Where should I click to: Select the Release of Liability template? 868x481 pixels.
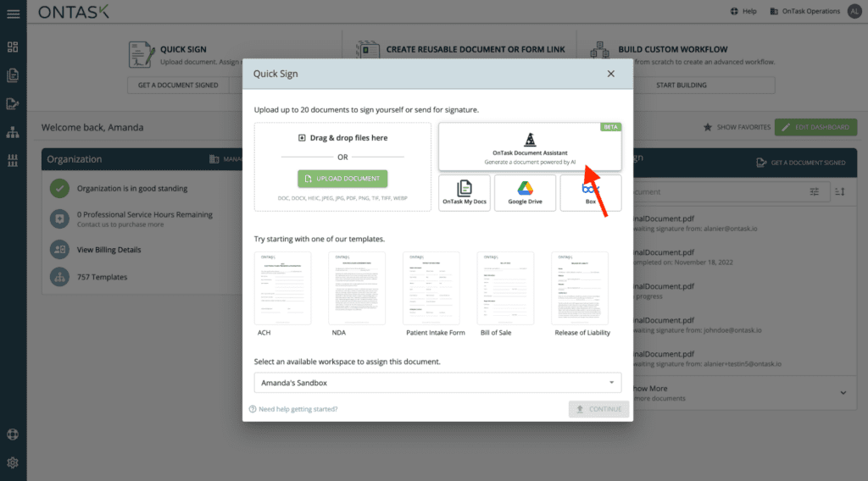(580, 288)
